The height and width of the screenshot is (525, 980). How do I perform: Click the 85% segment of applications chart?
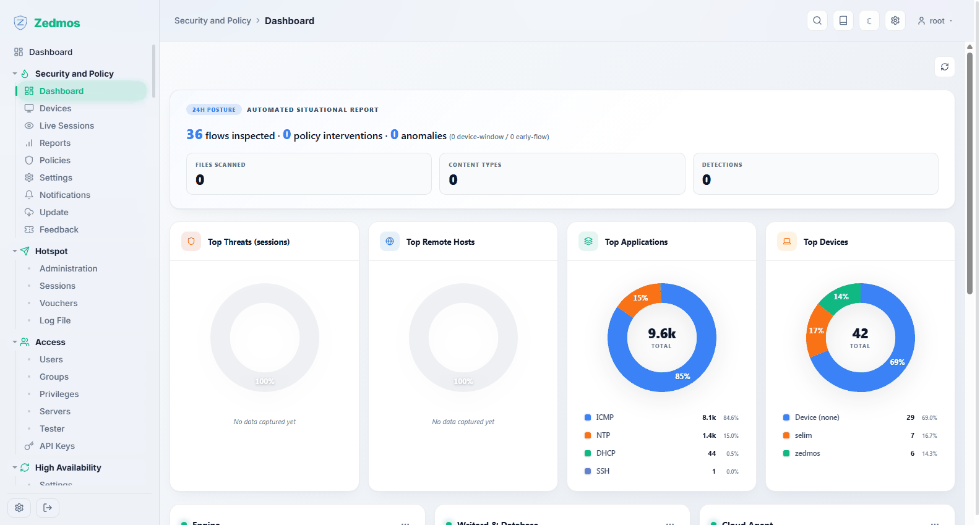coord(682,376)
